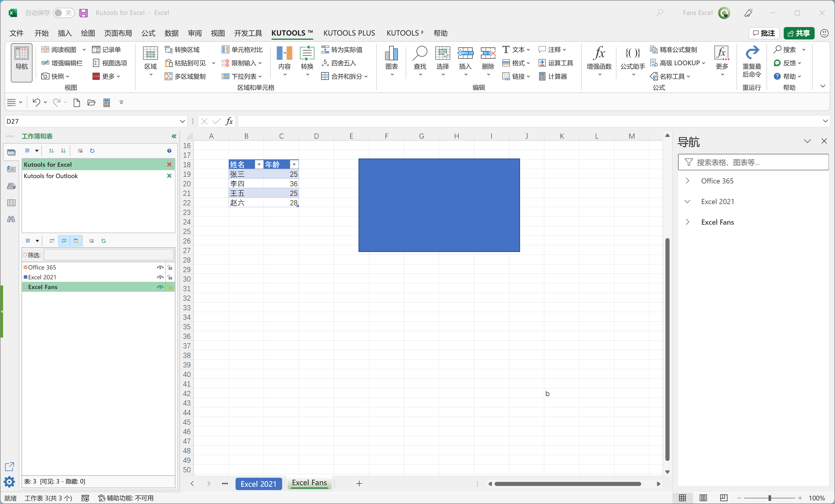The height and width of the screenshot is (504, 835).
Task: Click the blue help icon in workbook pane
Action: 169,151
